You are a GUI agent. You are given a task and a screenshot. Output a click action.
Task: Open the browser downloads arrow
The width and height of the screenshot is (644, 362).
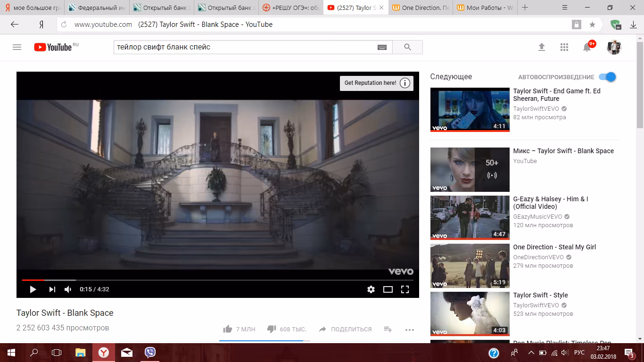pos(633,25)
